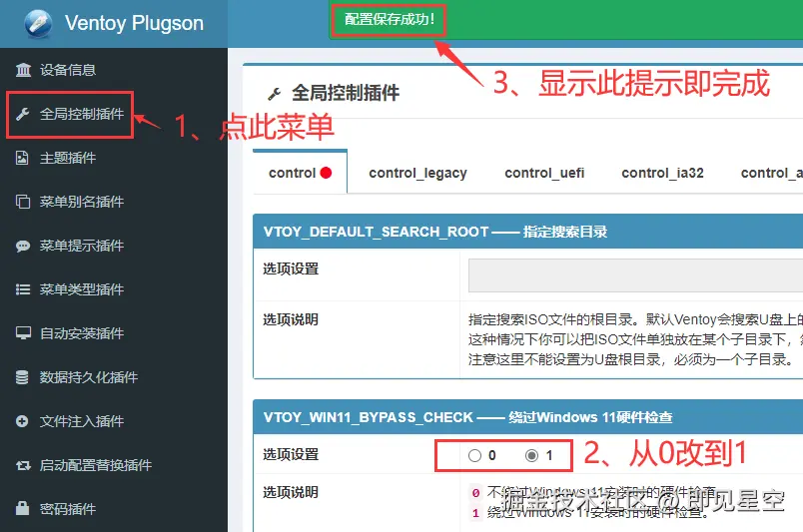Switch to the control_ia32 tab

663,173
